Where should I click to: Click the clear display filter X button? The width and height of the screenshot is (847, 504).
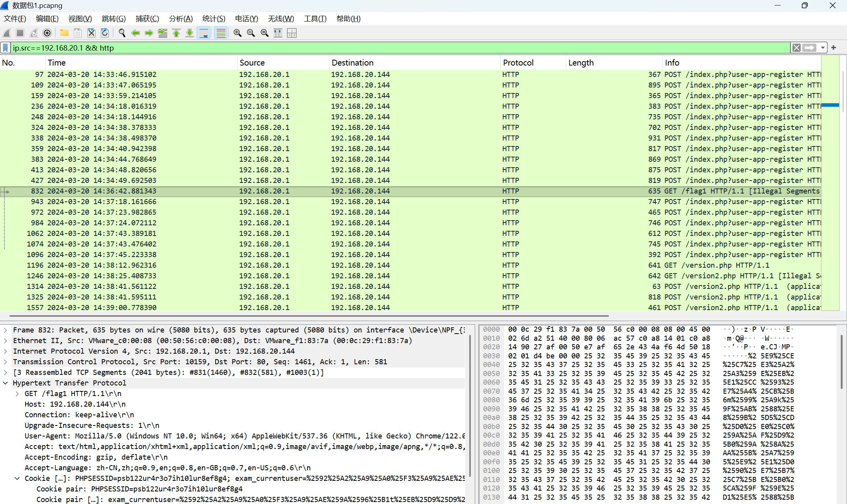pyautogui.click(x=796, y=47)
